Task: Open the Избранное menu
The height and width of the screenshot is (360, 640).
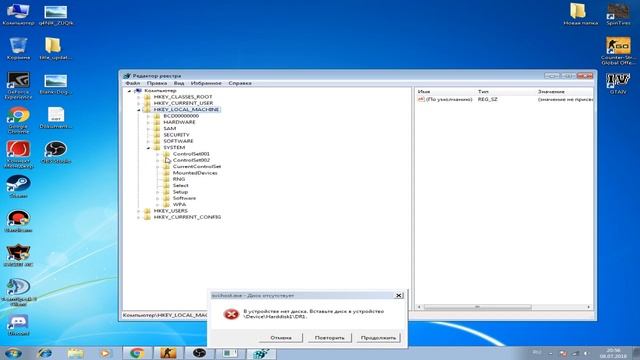Action: click(206, 83)
